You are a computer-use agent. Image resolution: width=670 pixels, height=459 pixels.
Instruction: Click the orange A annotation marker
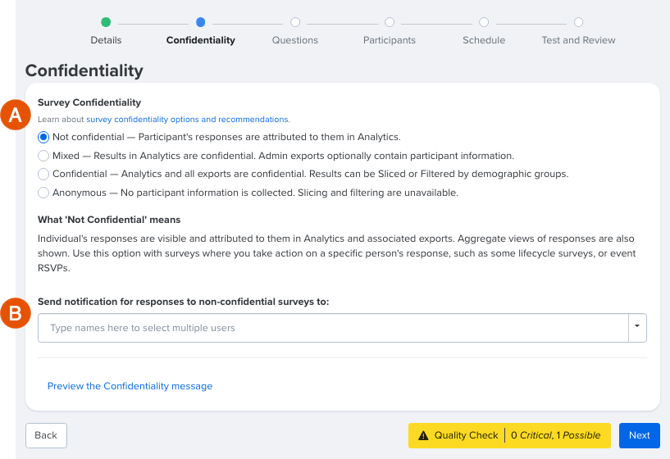click(15, 115)
